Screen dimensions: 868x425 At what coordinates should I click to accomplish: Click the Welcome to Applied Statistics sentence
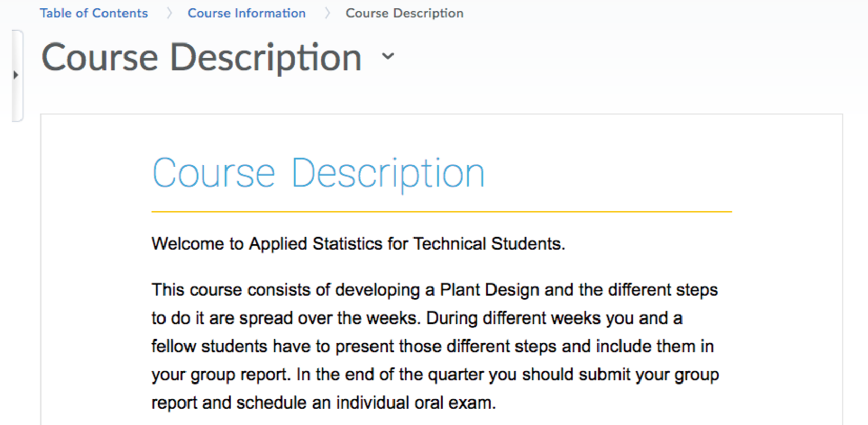click(358, 244)
